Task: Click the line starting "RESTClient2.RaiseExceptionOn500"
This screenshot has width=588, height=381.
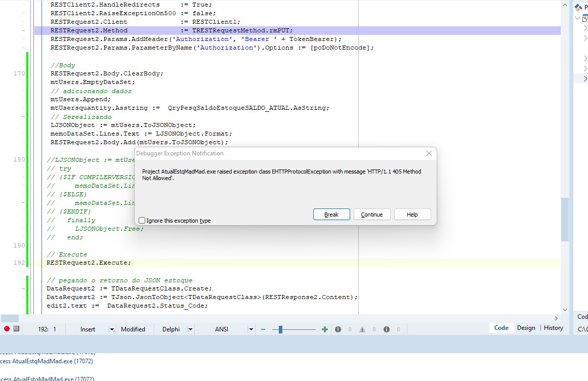Action: [x=133, y=14]
